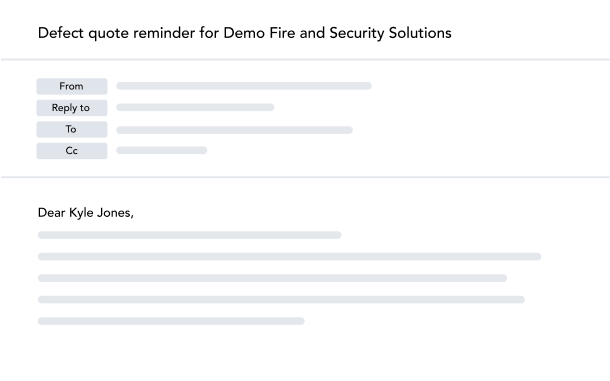The image size is (610, 381).
Task: Click the word "Dear" in the greeting
Action: 51,212
